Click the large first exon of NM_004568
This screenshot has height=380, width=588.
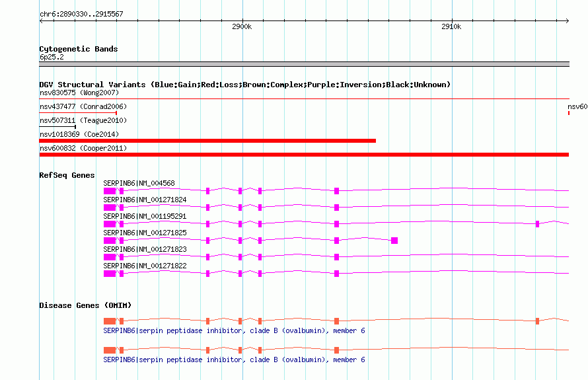coord(110,191)
